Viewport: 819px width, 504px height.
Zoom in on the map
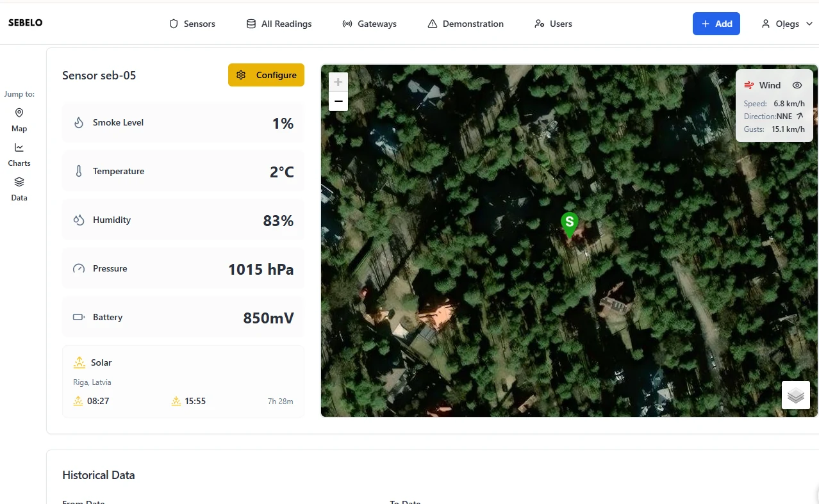click(338, 82)
